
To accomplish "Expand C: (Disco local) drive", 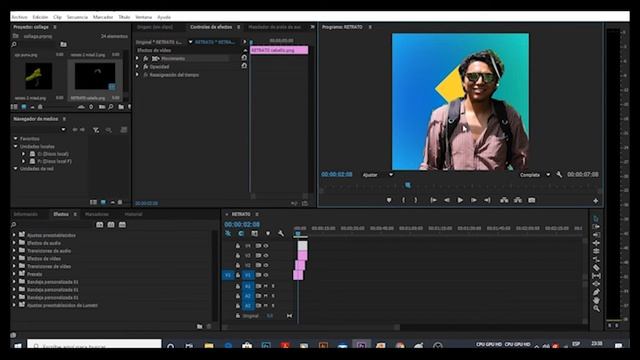I will [x=23, y=154].
